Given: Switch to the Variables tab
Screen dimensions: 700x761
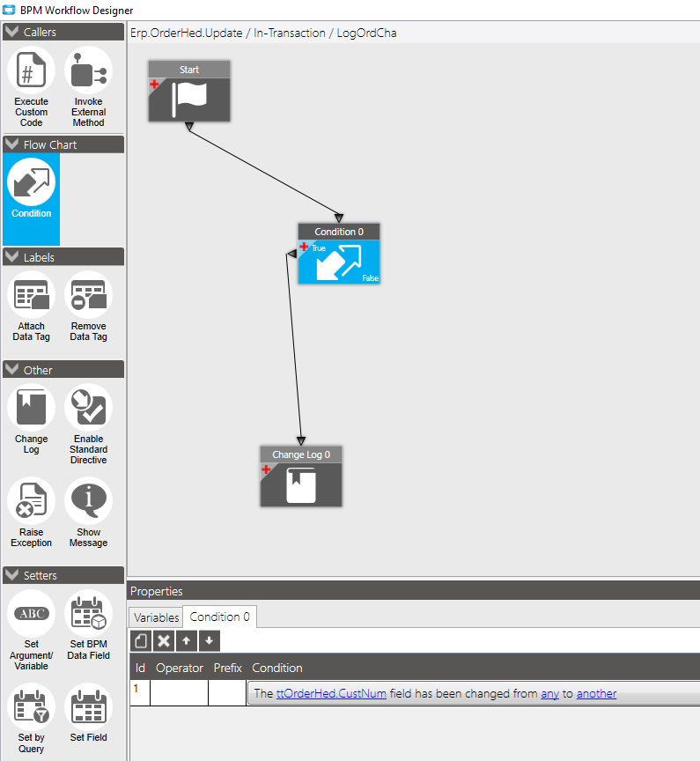Looking at the screenshot, I should [x=156, y=617].
